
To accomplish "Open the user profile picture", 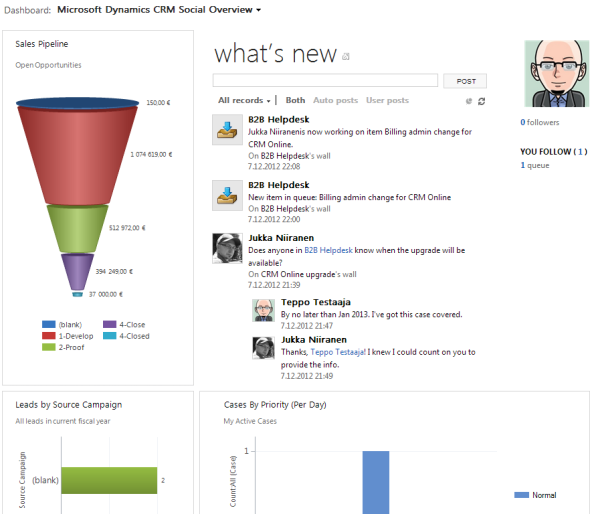I will pos(557,73).
